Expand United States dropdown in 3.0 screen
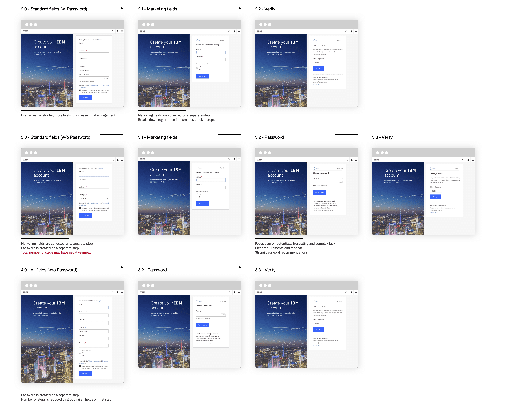 coord(94,198)
